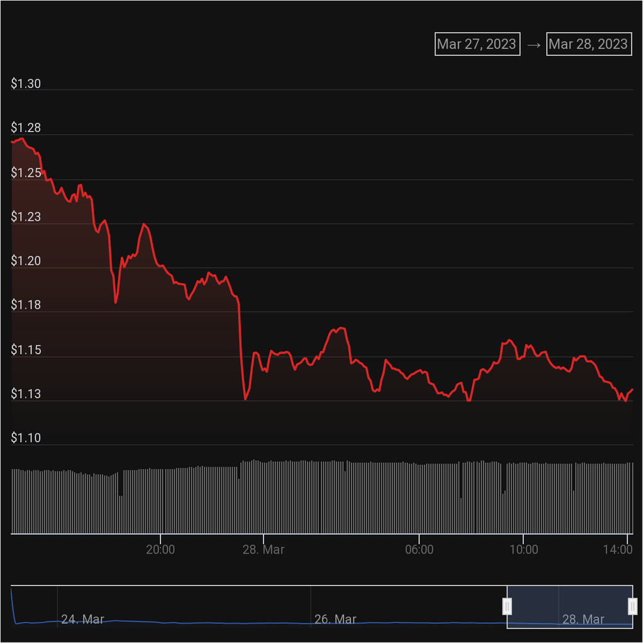Click the $1.13 price axis label

26,394
